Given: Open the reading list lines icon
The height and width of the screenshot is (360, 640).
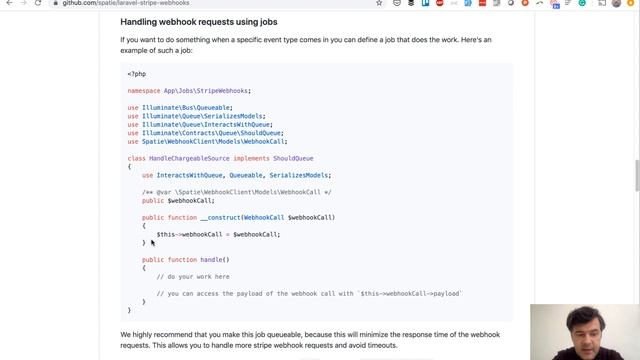Looking at the screenshot, I should tap(568, 3).
